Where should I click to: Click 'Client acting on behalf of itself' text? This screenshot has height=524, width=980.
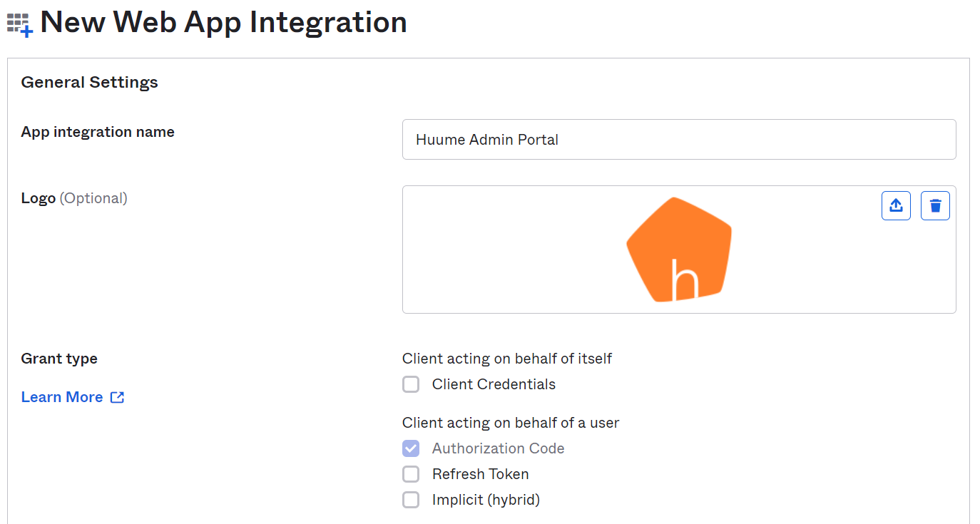[x=507, y=359]
